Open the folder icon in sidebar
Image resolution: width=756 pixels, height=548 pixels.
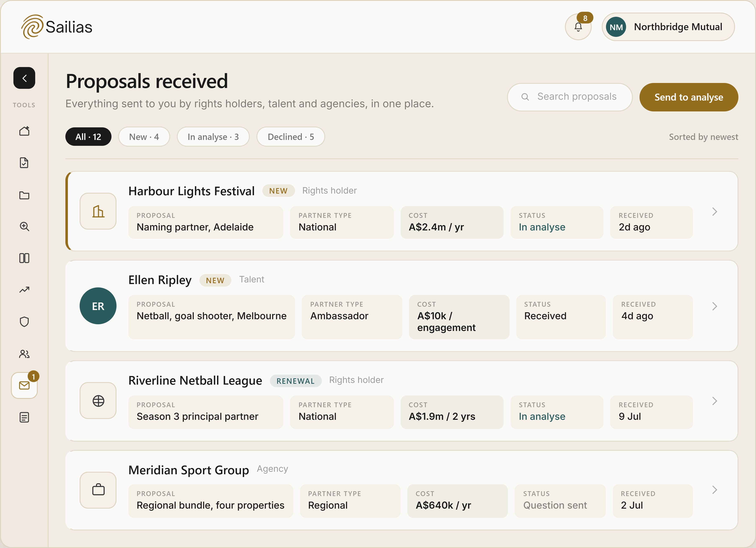tap(24, 195)
